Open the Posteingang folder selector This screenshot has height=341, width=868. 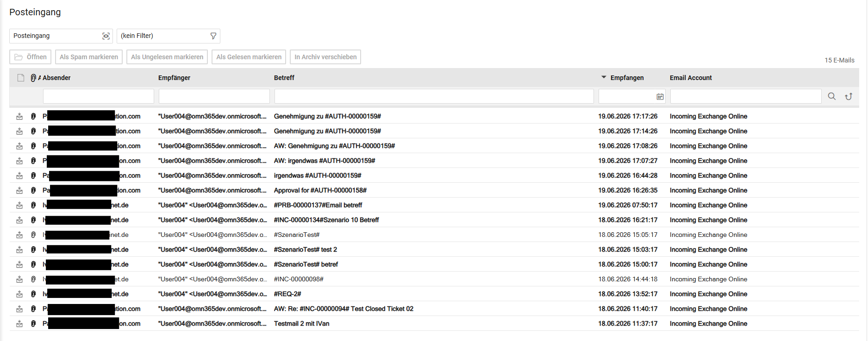tap(61, 36)
